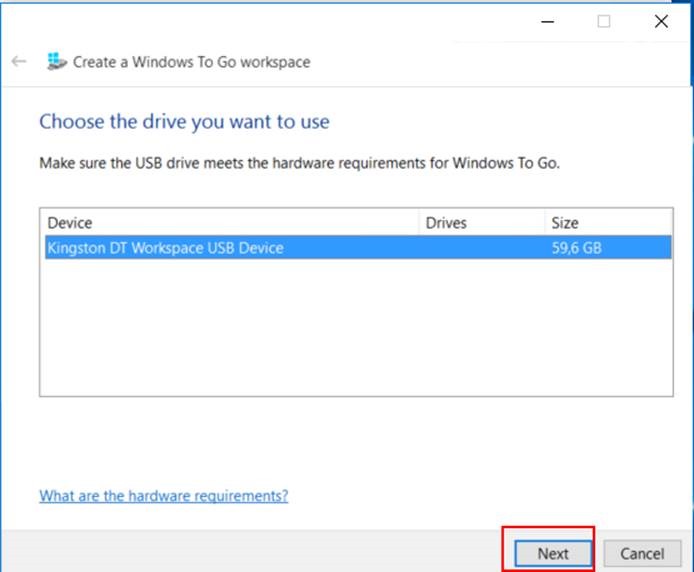Click the blank area below the device list row
Viewport: 694px width, 572px height.
point(355,330)
